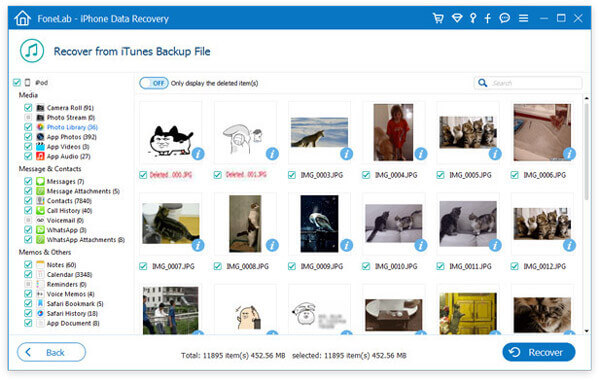
Task: Open the shopping cart icon
Action: coord(438,18)
